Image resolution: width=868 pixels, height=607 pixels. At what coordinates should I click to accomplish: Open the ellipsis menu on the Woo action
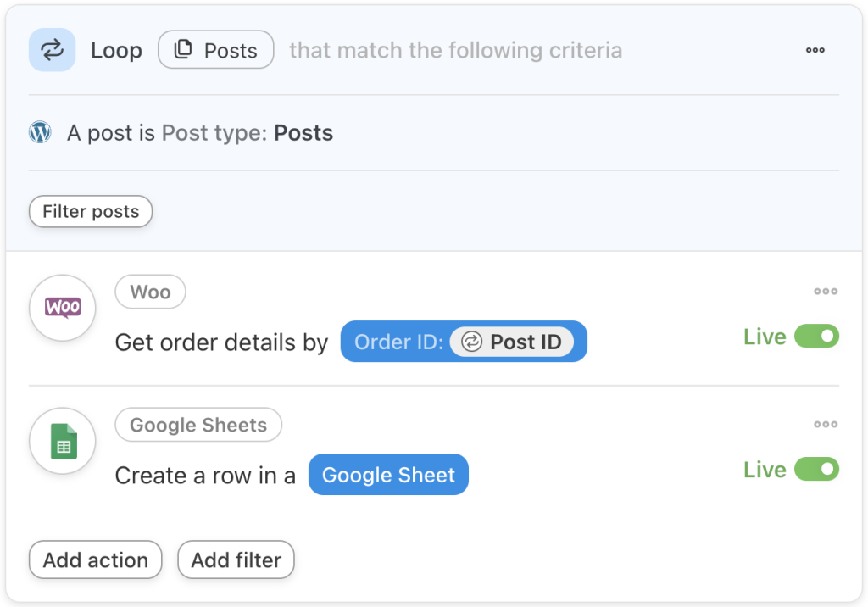click(x=825, y=291)
